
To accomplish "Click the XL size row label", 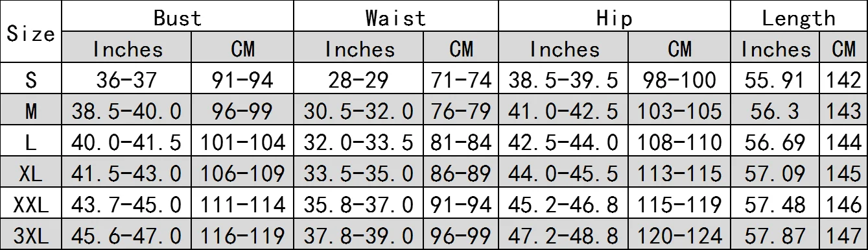I will [30, 173].
